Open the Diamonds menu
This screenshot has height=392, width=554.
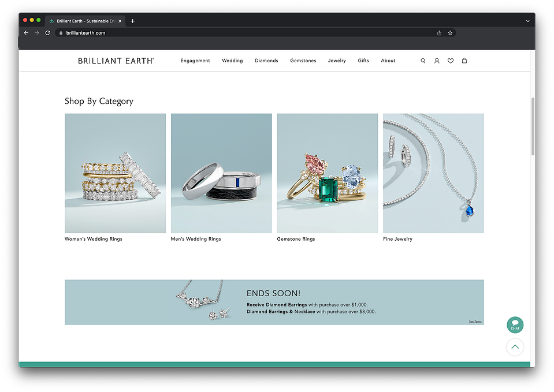[266, 61]
